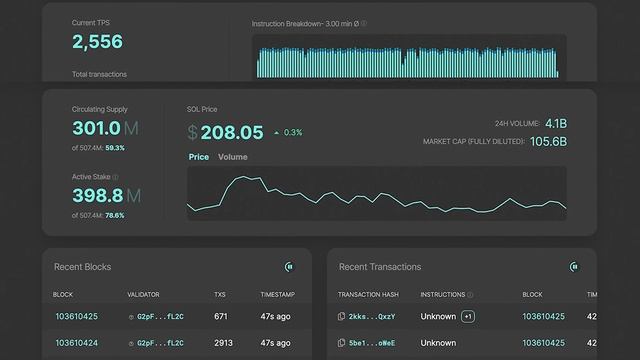
Task: Click the SOL price line chart
Action: [376, 193]
